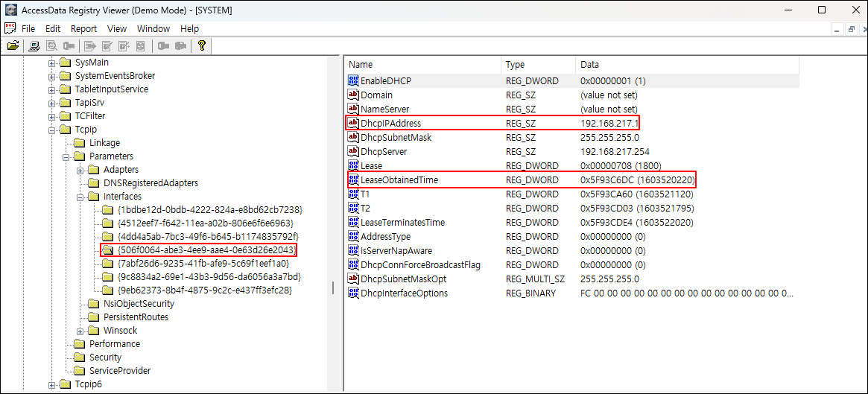Open the Edit menu

53,29
